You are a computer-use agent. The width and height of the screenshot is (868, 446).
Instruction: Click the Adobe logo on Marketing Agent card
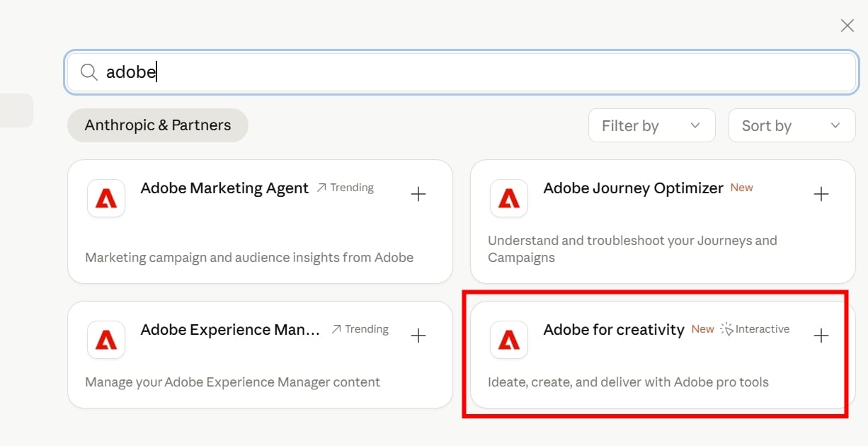[106, 198]
